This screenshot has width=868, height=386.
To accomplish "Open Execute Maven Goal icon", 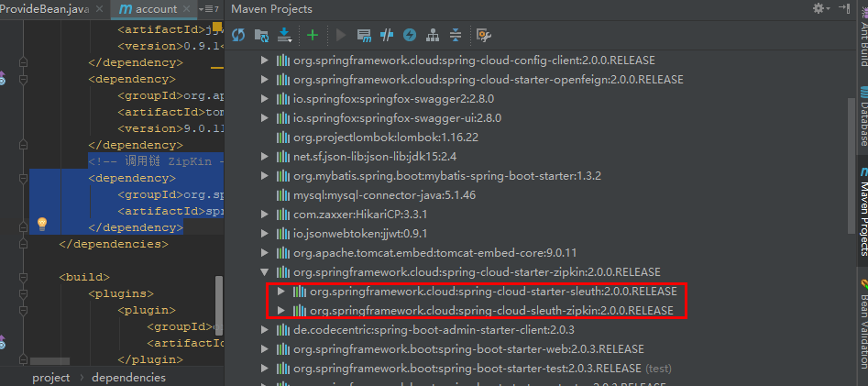I will click(364, 36).
